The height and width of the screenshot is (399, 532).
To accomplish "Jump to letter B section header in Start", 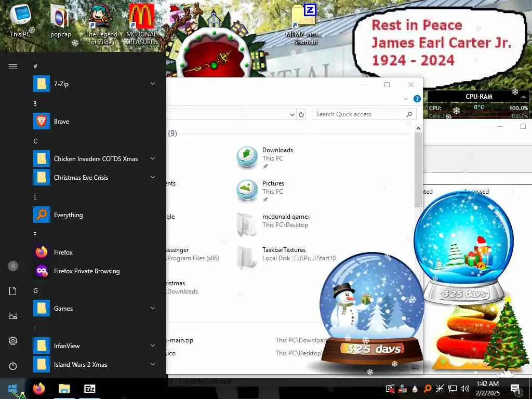I will (x=35, y=103).
